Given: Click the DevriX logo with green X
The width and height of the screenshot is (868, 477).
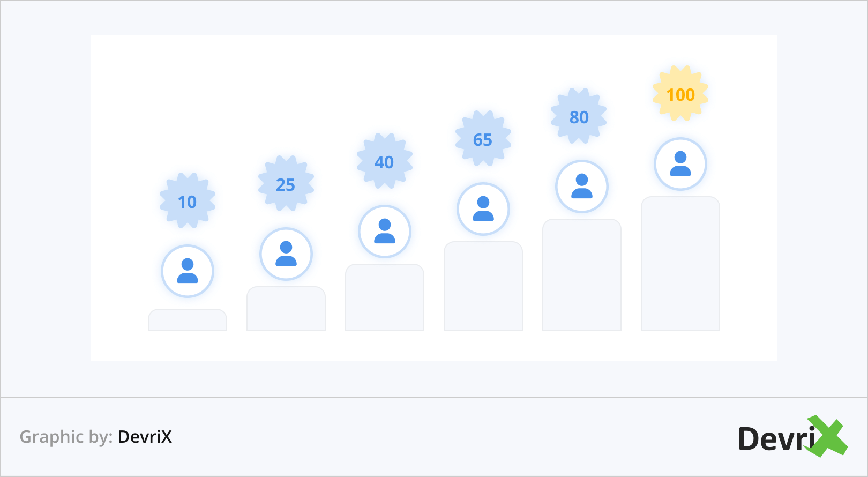Looking at the screenshot, I should (792, 437).
